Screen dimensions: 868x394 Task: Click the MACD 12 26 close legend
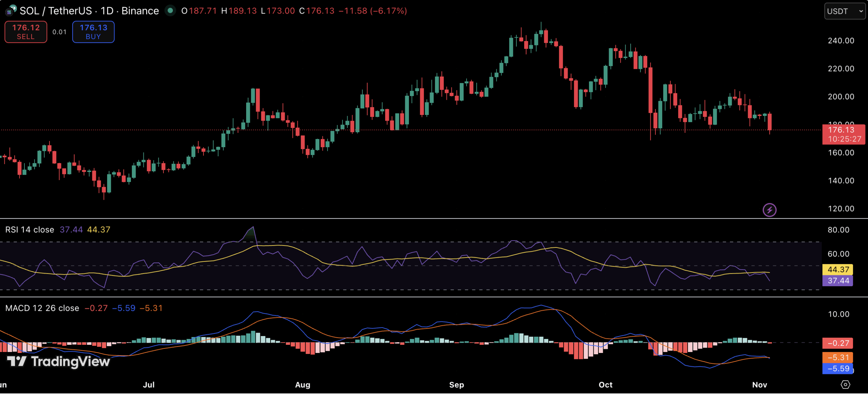[x=42, y=308]
